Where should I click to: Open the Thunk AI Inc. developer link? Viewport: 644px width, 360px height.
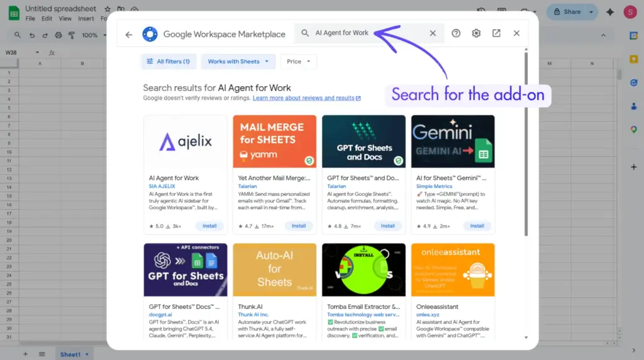(253, 315)
